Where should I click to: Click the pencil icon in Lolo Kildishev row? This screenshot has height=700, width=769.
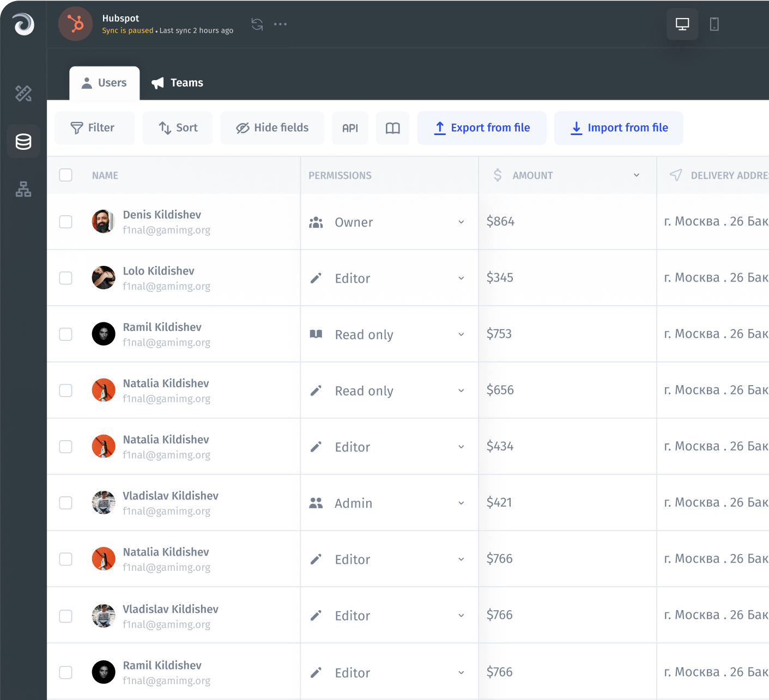coord(316,278)
